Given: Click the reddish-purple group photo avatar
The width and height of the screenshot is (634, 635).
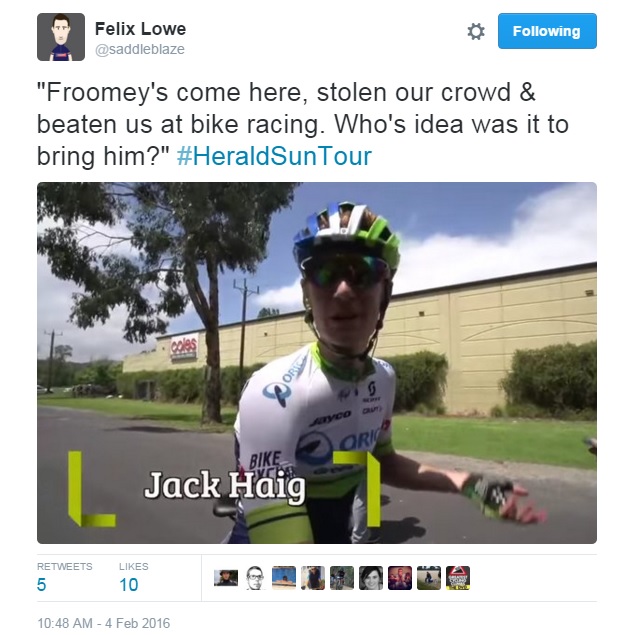Looking at the screenshot, I should (400, 578).
